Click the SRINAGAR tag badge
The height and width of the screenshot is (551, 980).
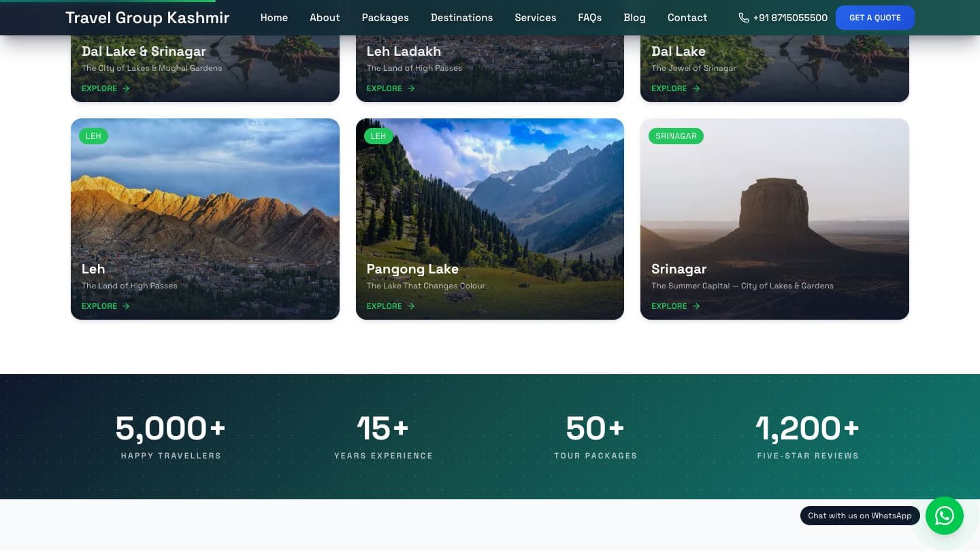[676, 136]
